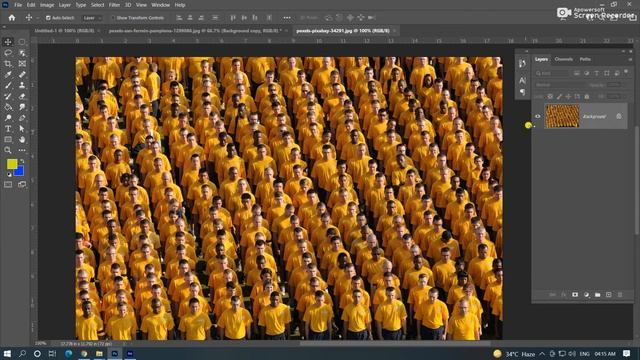Toggle lock transparent pixels in Layers panel

point(550,96)
